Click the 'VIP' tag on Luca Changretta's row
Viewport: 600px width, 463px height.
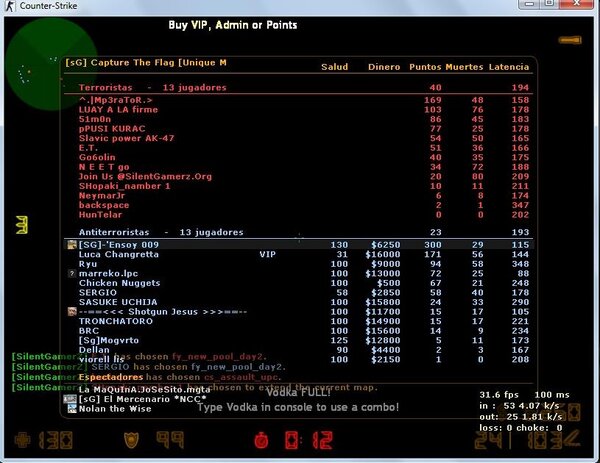coord(267,254)
